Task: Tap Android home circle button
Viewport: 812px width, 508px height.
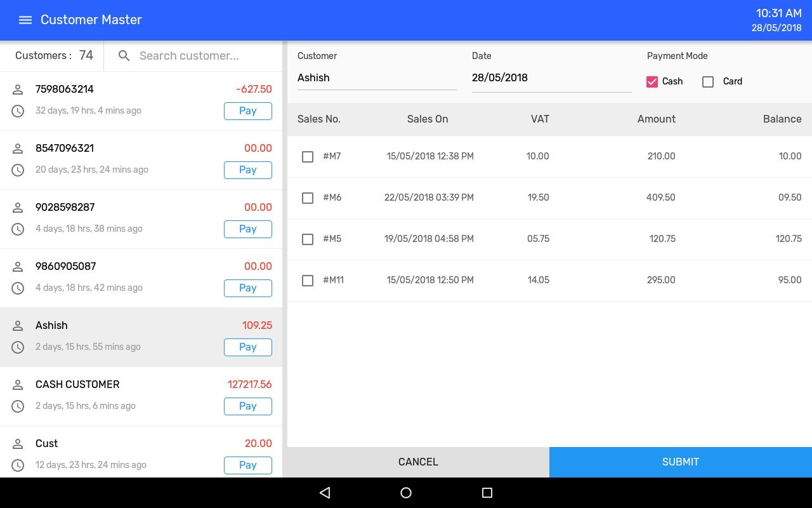Action: [406, 493]
